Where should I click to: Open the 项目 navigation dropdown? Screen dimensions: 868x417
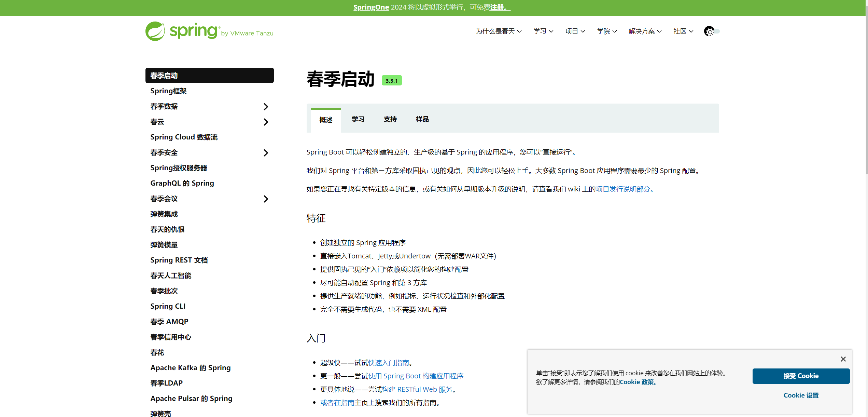pos(575,31)
